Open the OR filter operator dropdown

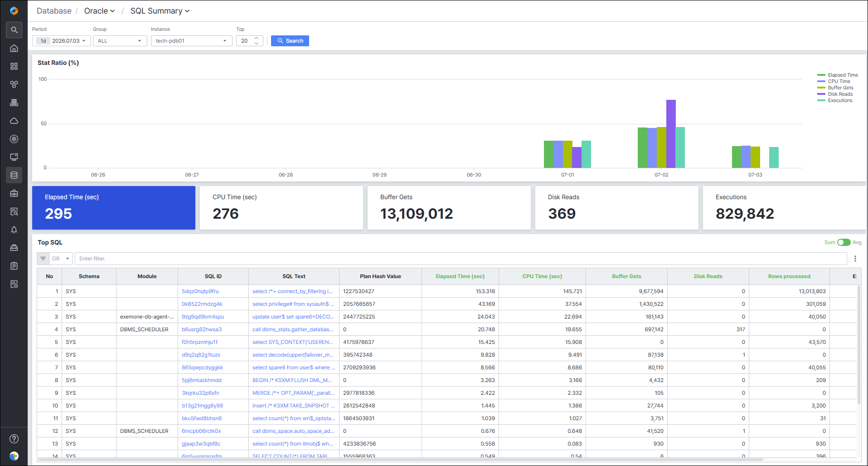(61, 259)
